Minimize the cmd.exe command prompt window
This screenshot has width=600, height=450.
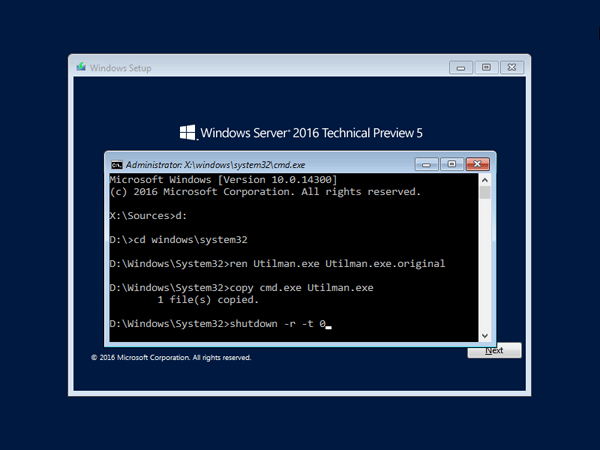tap(427, 164)
